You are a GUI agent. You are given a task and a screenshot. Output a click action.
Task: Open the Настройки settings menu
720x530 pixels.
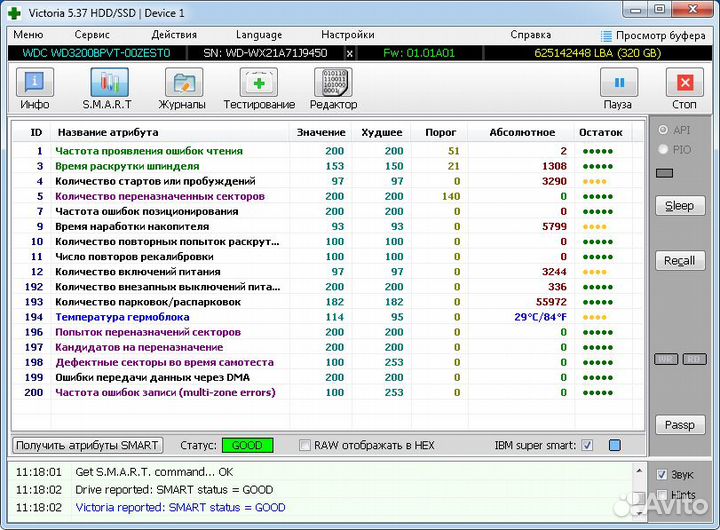pyautogui.click(x=348, y=34)
